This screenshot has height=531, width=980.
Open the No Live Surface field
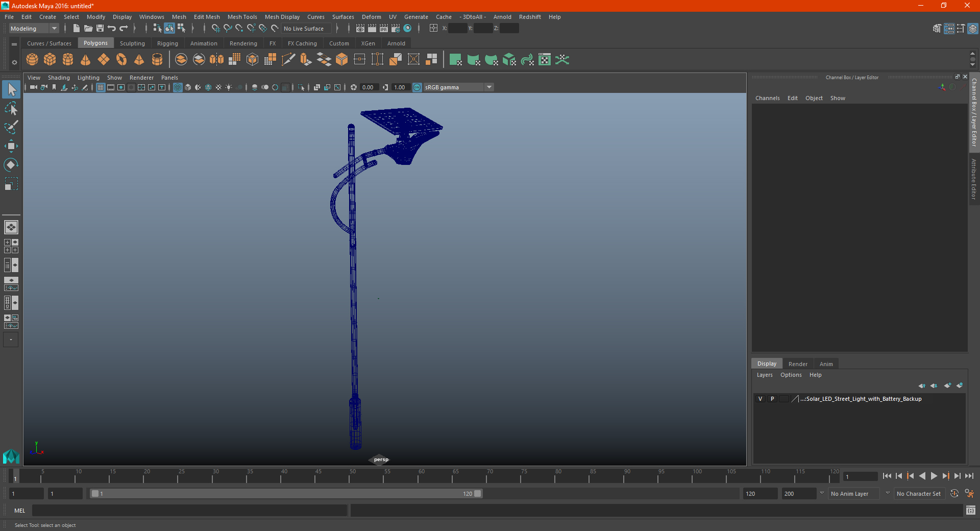pos(306,29)
